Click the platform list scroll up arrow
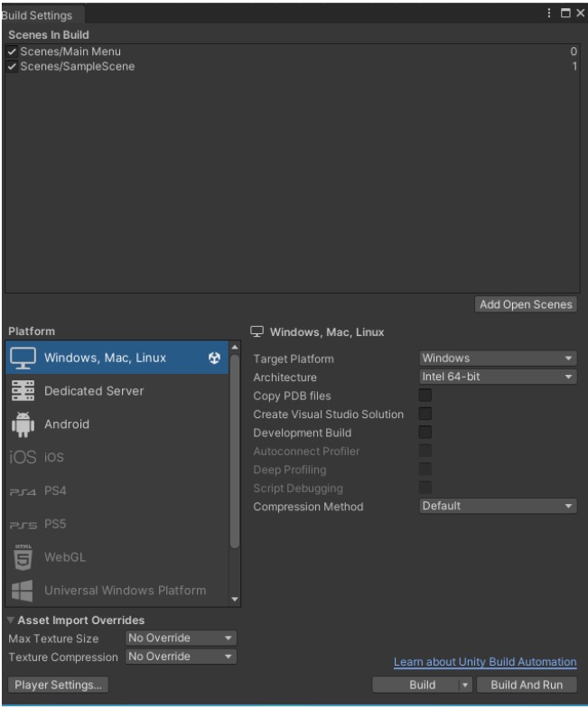Image resolution: width=588 pixels, height=709 pixels. 234,347
